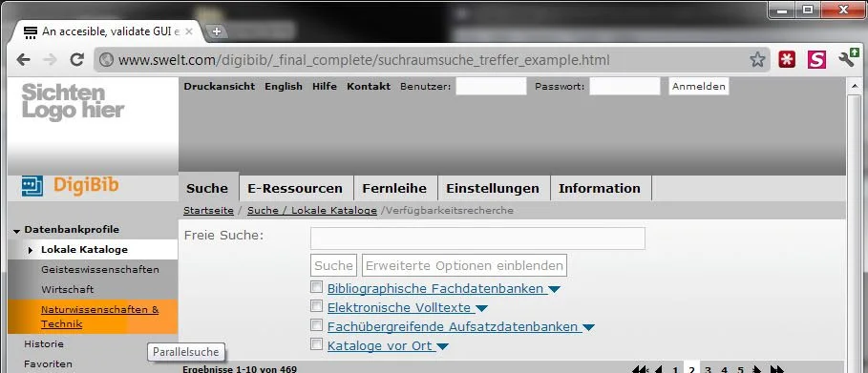Screen dimensions: 868x373
Task: Go to results page 4
Action: pos(724,370)
